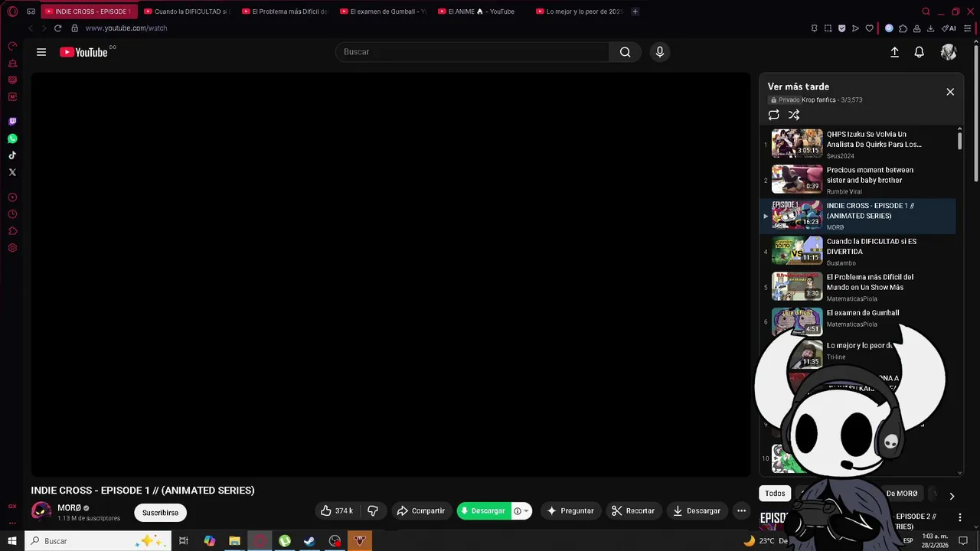The width and height of the screenshot is (980, 551).
Task: Open Easy Setup sliders icon
Action: 968,28
